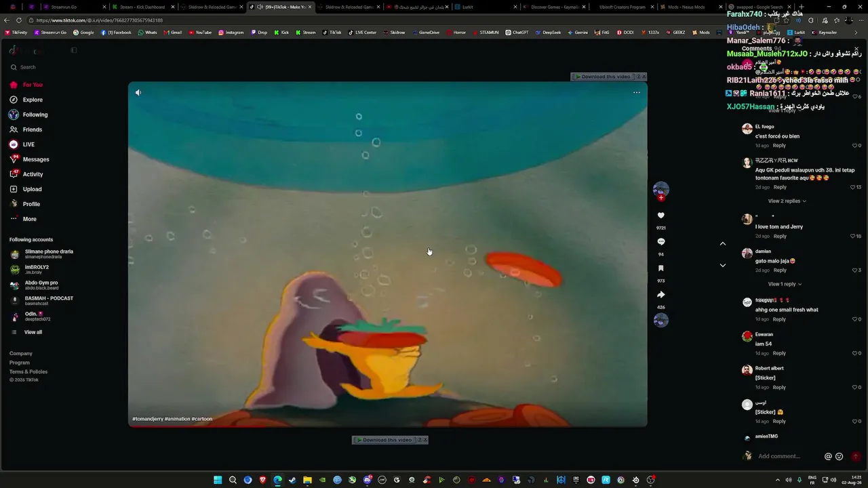The image size is (868, 488).
Task: Click the browser address bar URL
Action: (100, 20)
